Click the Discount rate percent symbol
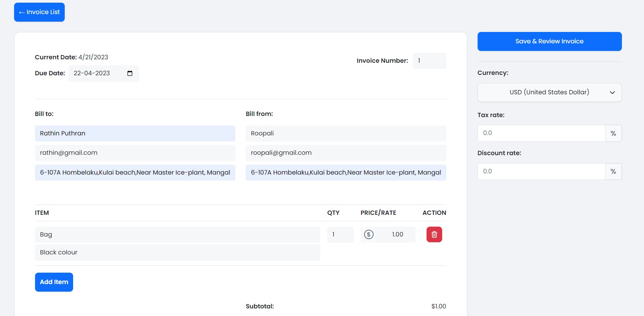Image resolution: width=644 pixels, height=316 pixels. pos(613,171)
